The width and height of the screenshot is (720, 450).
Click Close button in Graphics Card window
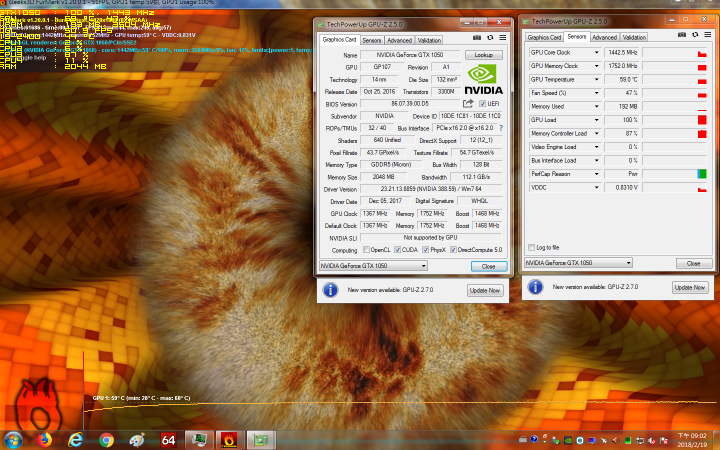[x=489, y=266]
